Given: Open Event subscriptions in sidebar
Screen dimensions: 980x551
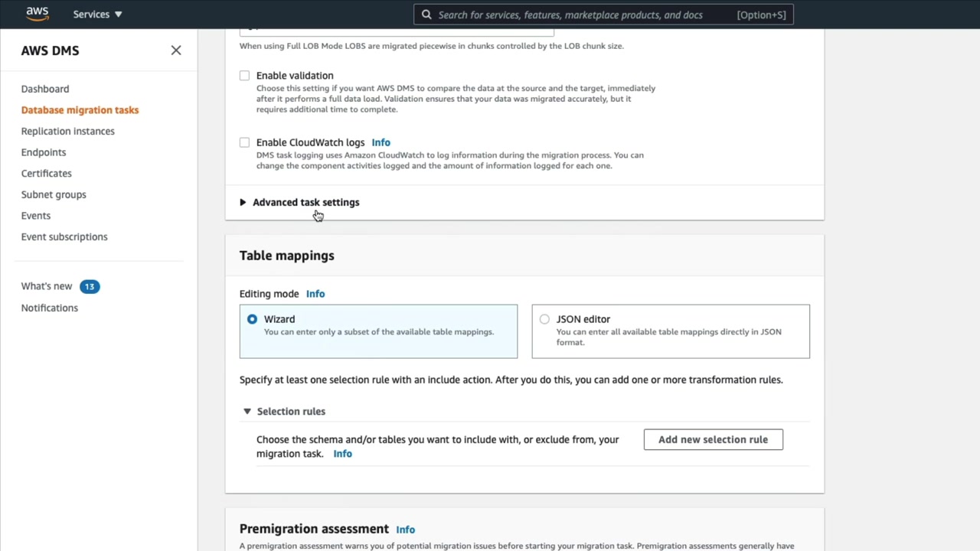Looking at the screenshot, I should point(64,236).
